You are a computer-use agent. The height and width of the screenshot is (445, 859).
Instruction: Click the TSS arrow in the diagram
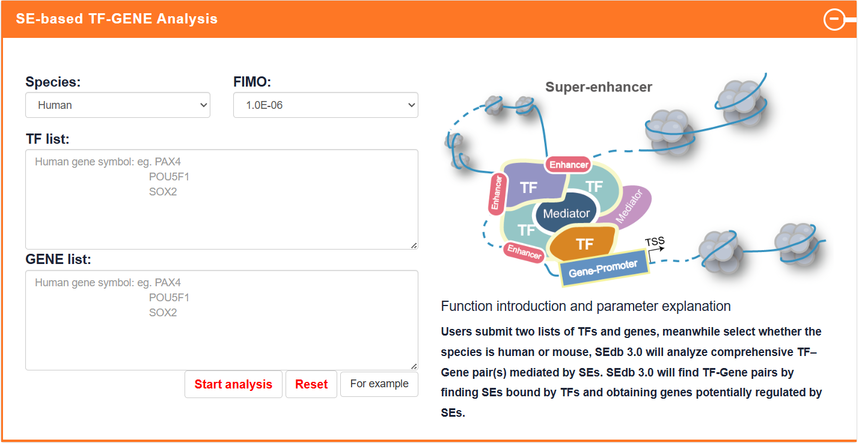[652, 248]
